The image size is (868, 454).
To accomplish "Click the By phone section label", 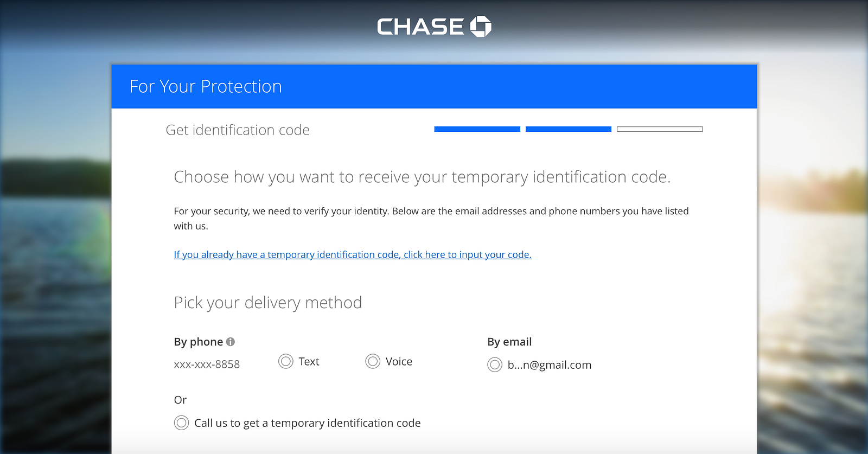I will [199, 342].
